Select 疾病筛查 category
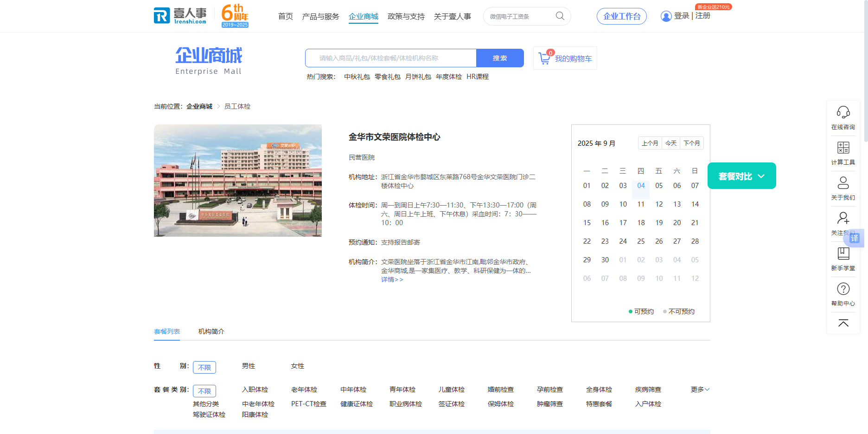This screenshot has width=868, height=434. [648, 389]
